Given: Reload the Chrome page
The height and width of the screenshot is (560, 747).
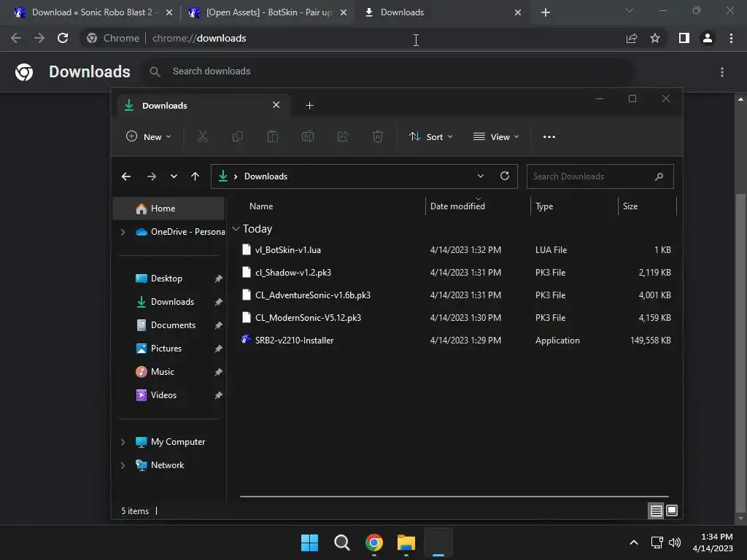Looking at the screenshot, I should coord(63,38).
